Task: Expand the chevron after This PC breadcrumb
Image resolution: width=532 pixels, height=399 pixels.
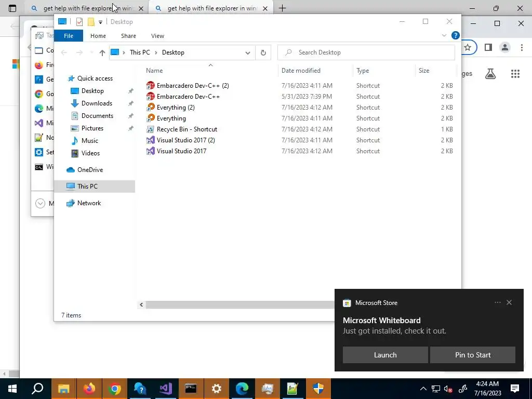Action: click(156, 52)
